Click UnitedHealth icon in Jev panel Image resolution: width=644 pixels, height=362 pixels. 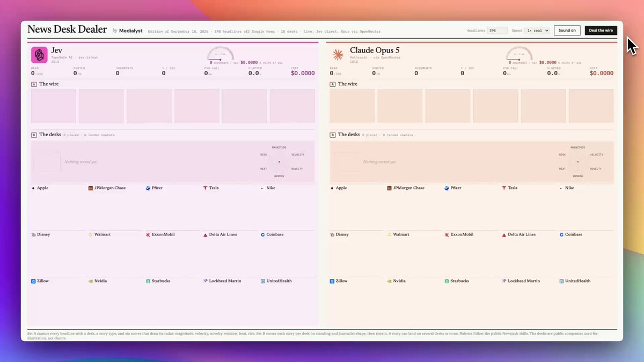(x=262, y=281)
